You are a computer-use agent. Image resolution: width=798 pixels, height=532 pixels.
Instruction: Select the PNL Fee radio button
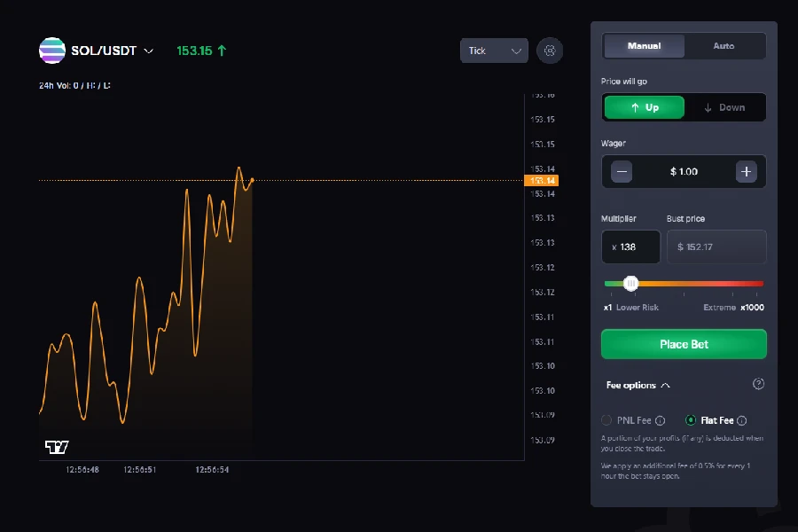tap(606, 419)
